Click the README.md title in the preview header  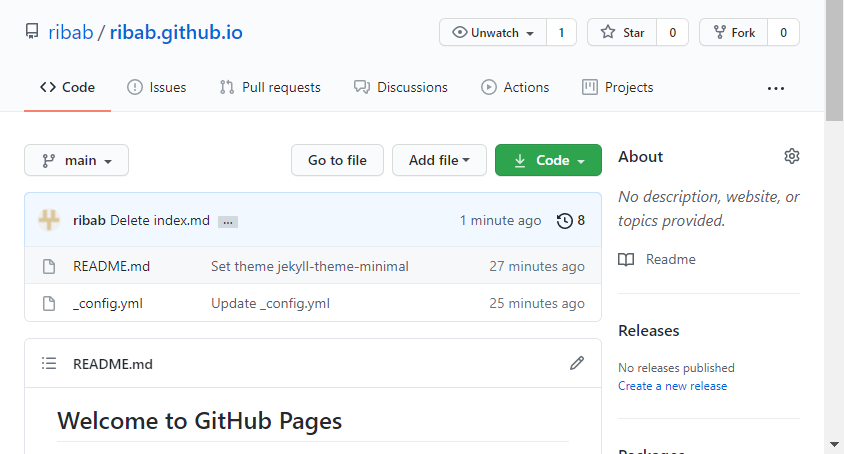(112, 364)
